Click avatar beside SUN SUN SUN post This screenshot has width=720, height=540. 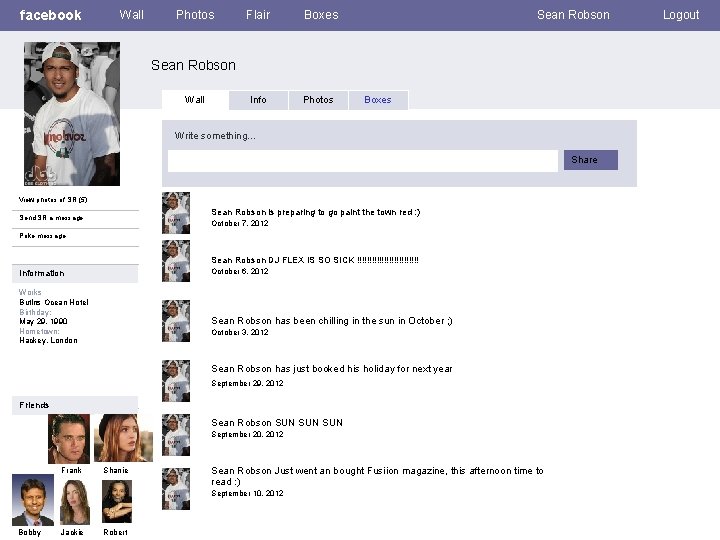tap(176, 435)
